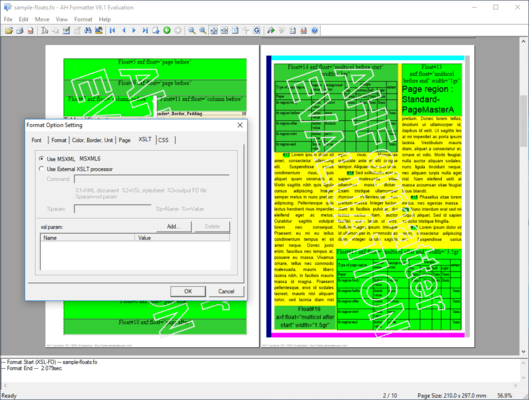The image size is (529, 400).
Task: Click the binoculars Find icon
Action: pos(88,31)
